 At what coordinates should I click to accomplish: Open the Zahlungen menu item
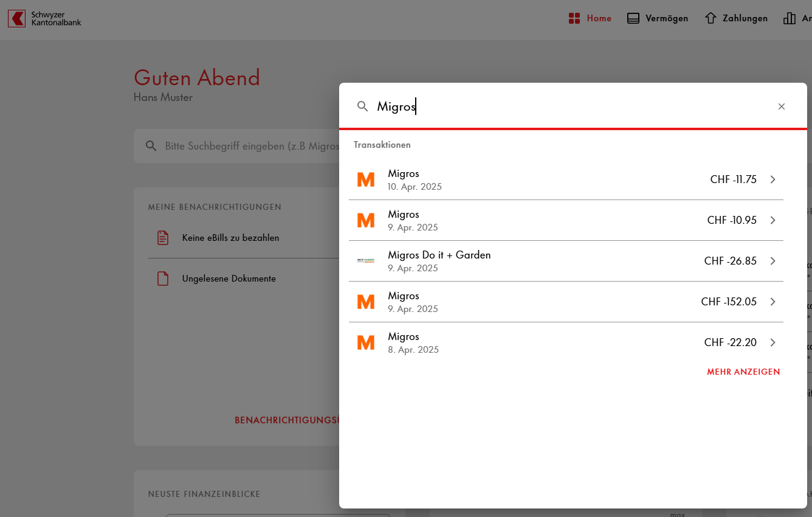735,18
